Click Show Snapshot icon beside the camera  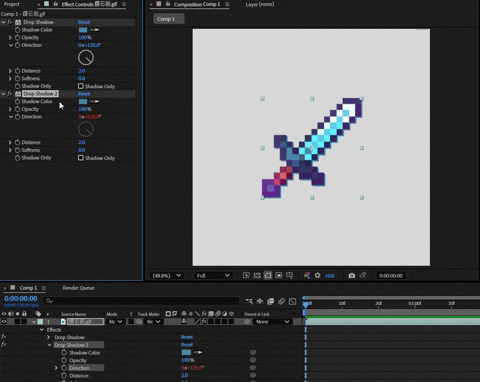[x=363, y=275]
